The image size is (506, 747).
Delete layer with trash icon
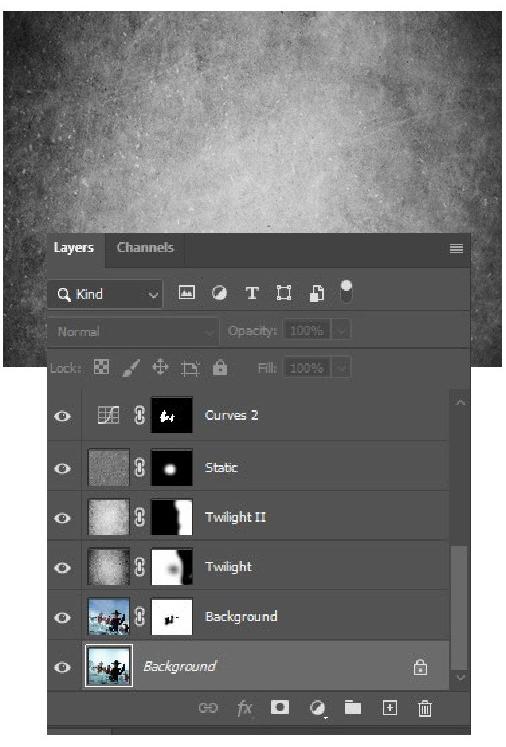[x=425, y=708]
